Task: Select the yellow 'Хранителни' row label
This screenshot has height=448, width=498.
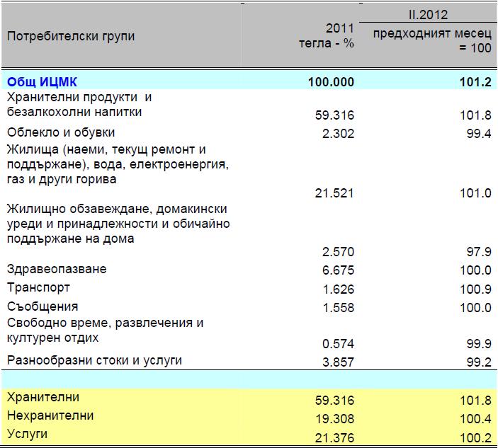Action: click(43, 397)
